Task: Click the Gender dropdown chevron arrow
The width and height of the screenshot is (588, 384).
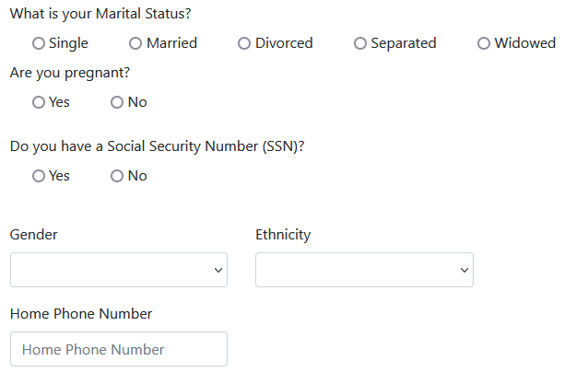Action: click(218, 270)
